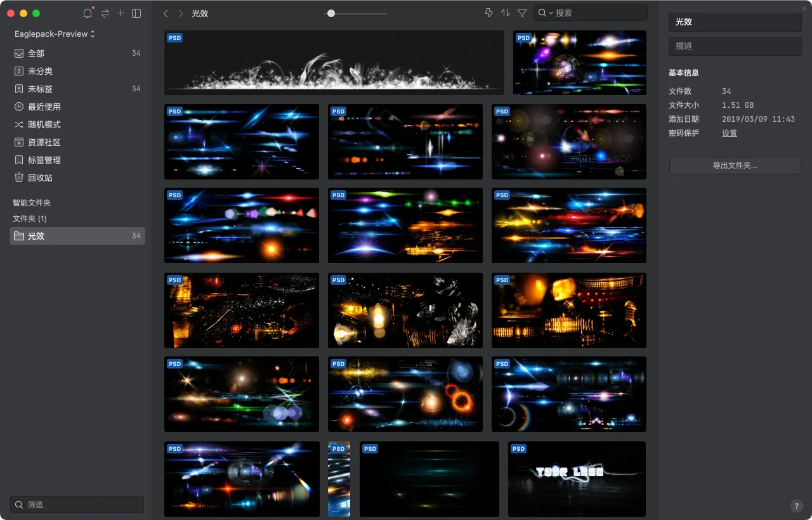Click the lightning quick action icon
This screenshot has width=812, height=520.
click(x=488, y=13)
